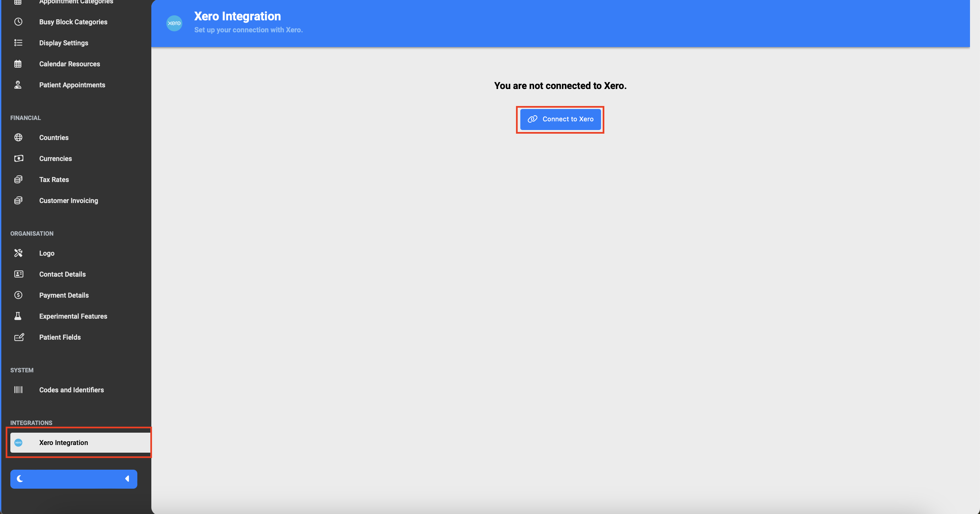Click the clock icon beside Busy Block Categories
The height and width of the screenshot is (514, 980).
[x=18, y=22]
